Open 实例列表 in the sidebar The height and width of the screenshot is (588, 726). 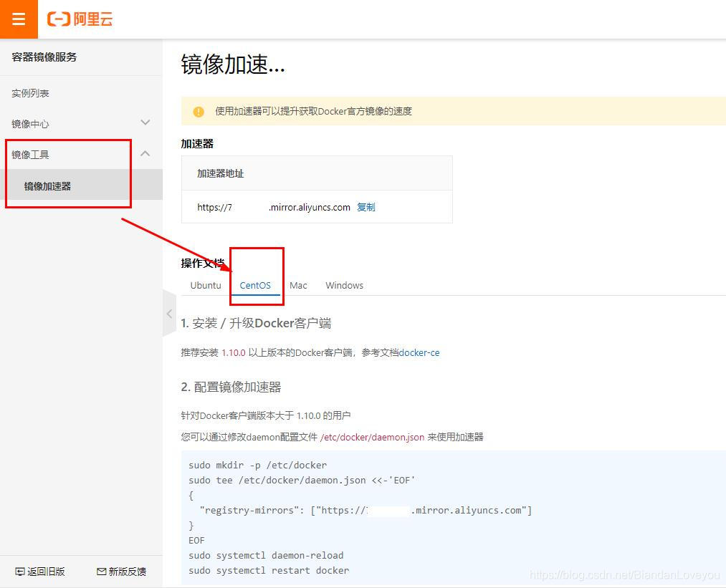(x=30, y=93)
